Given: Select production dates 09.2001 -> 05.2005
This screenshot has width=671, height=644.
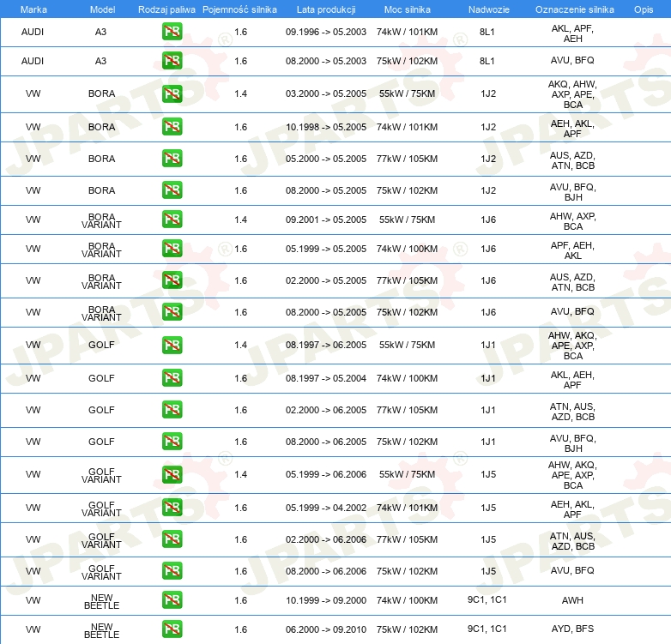Looking at the screenshot, I should click(326, 220).
